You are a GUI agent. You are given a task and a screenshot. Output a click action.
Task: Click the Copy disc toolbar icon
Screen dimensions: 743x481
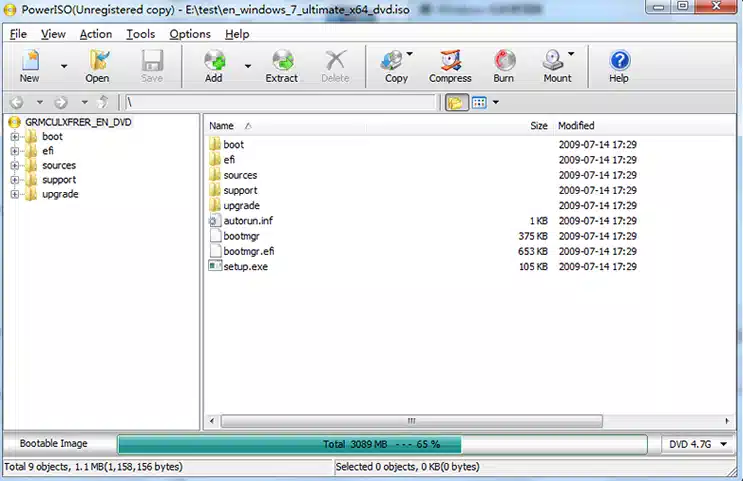393,66
